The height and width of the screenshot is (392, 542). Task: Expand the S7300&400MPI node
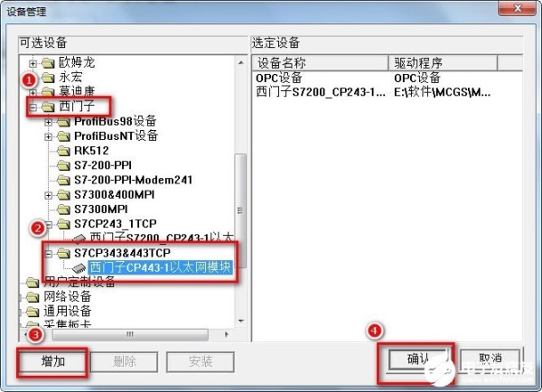click(49, 195)
